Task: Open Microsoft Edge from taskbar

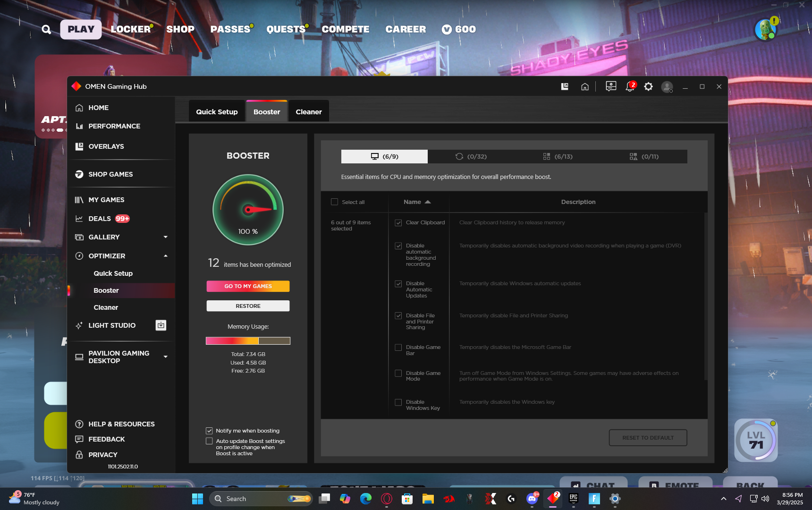Action: [x=366, y=499]
